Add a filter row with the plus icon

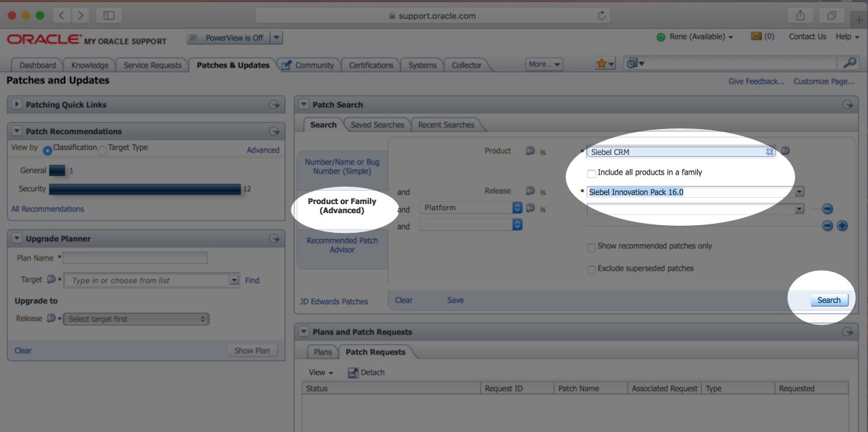coord(843,226)
